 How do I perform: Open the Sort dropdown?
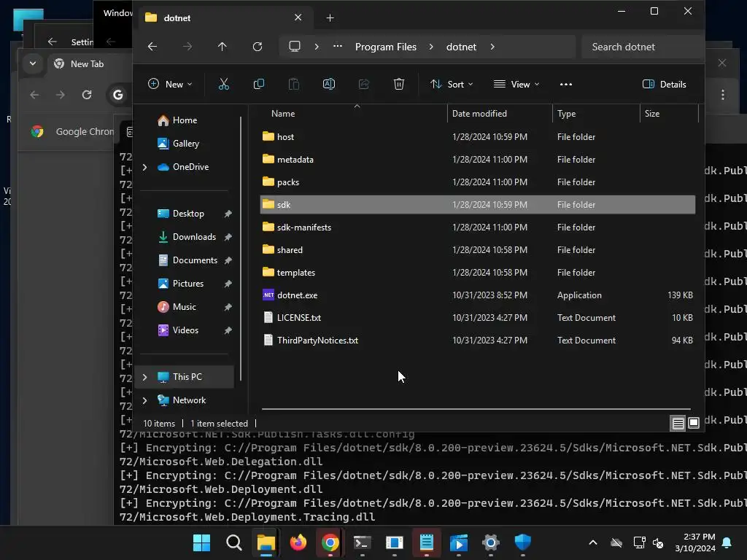[451, 85]
